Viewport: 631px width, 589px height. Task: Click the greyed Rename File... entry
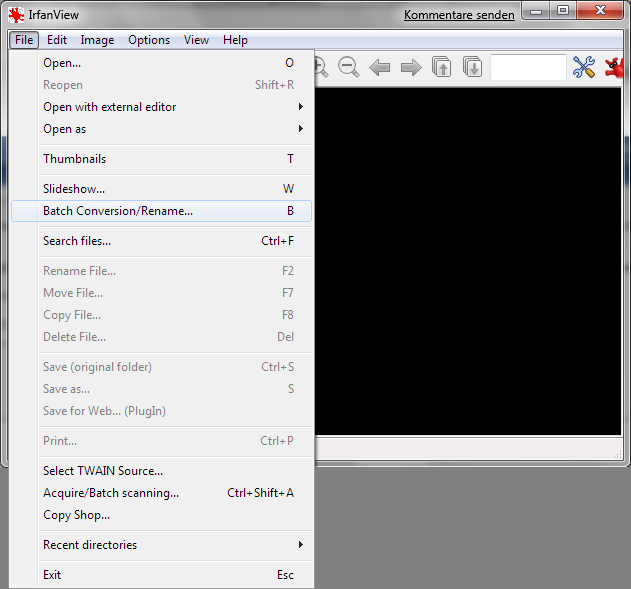(161, 271)
